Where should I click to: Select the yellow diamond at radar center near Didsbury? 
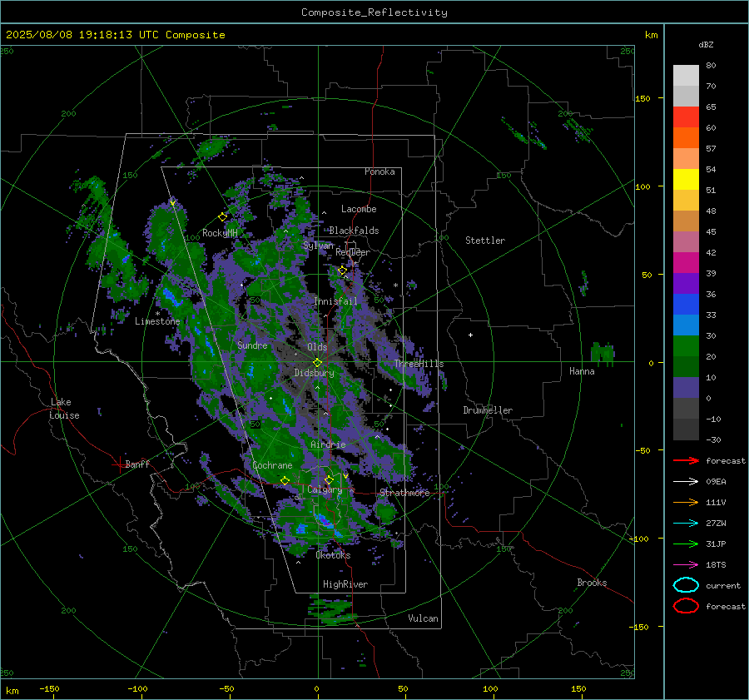(317, 363)
